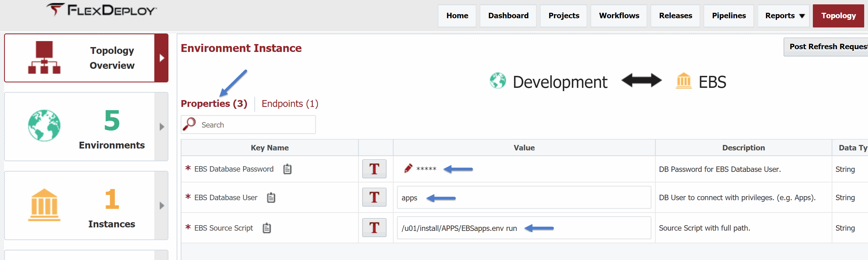Click the EBS Database User value field
868x260 pixels.
(524, 198)
